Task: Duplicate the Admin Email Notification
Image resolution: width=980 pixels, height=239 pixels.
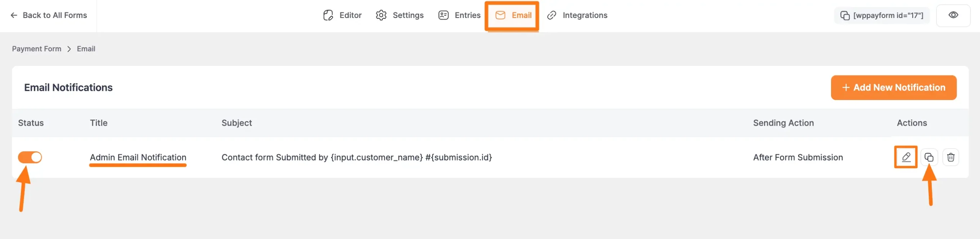Action: click(929, 157)
